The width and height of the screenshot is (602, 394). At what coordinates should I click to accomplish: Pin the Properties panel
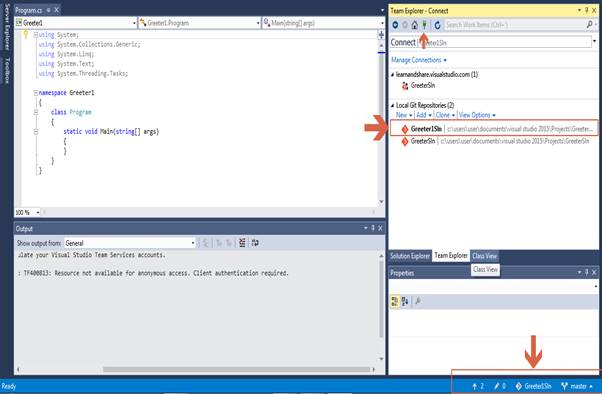click(587, 272)
